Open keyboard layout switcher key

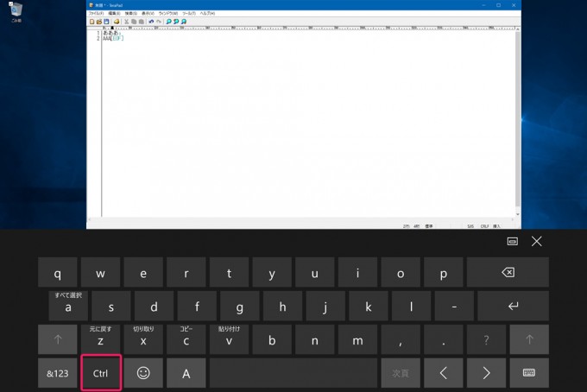click(x=529, y=373)
